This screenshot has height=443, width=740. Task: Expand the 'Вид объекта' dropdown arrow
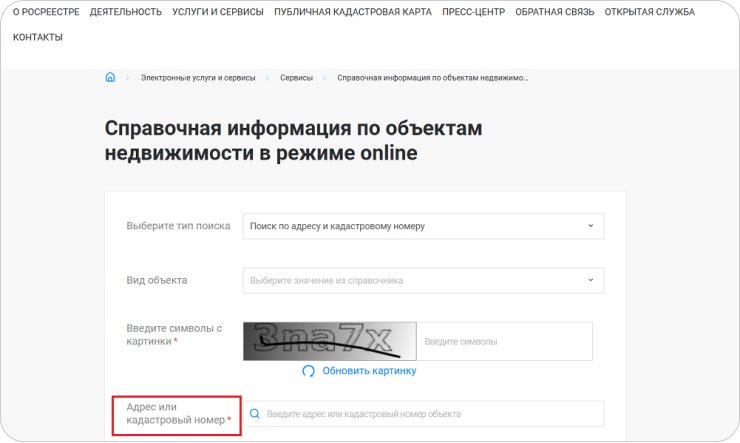[x=590, y=280]
